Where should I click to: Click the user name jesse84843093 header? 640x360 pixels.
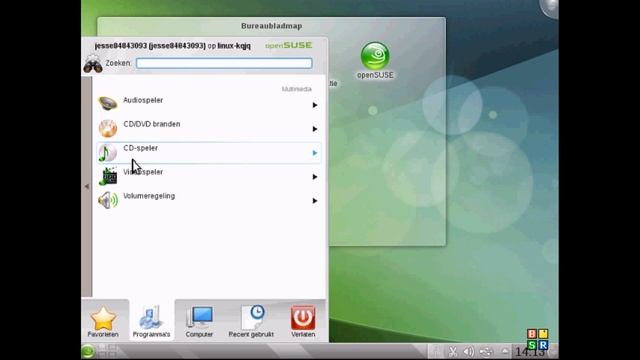172,46
